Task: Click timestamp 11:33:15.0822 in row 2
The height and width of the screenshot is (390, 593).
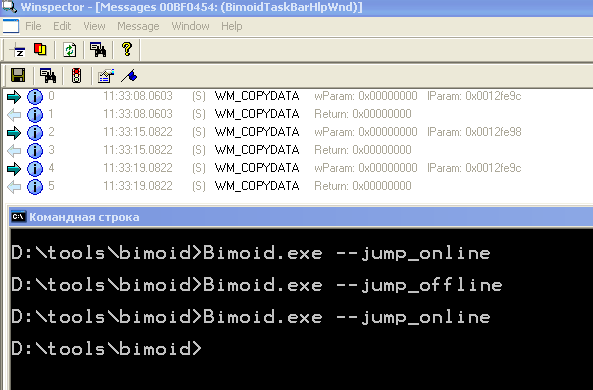Action: tap(138, 132)
